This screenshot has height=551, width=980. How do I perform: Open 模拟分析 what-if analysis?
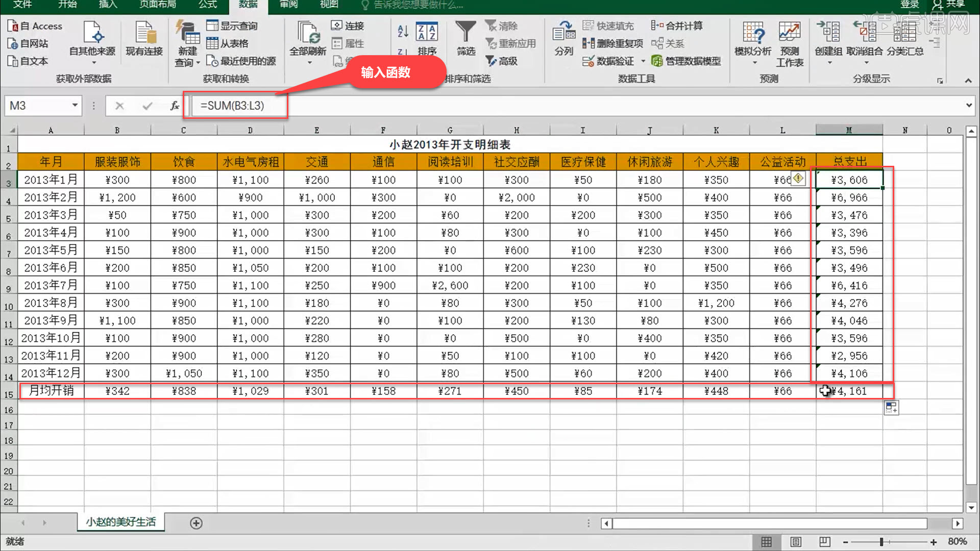coord(753,43)
